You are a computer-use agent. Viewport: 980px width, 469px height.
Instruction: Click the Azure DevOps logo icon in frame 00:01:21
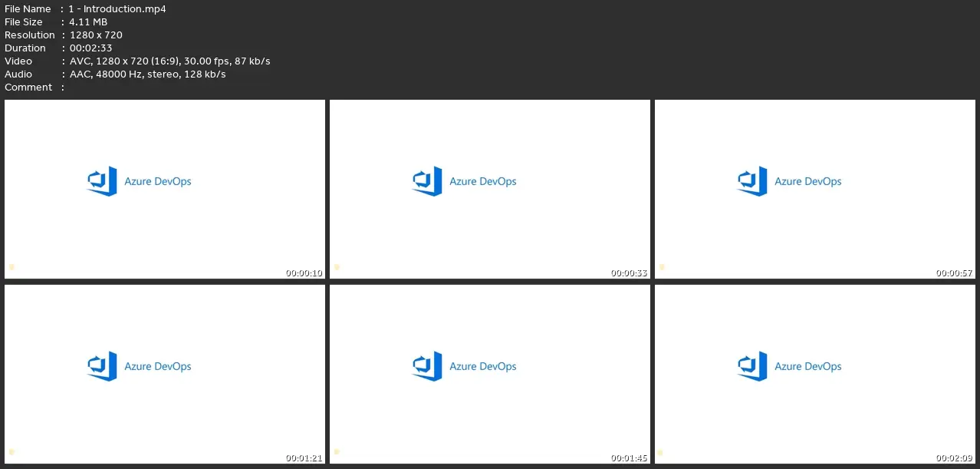(102, 366)
